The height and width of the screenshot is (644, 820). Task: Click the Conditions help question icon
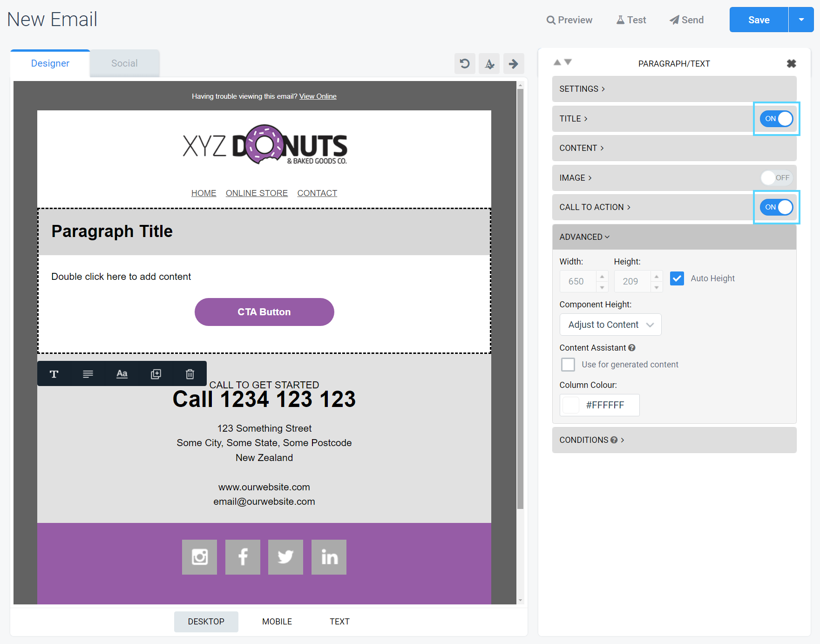pos(614,440)
